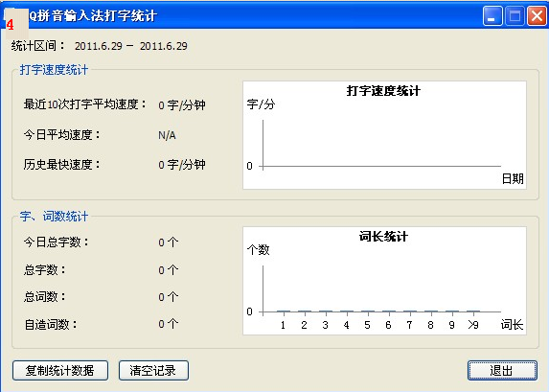Viewport: 549px width, 392px height.
Task: Click the 字/分 axis label
Action: 261,104
